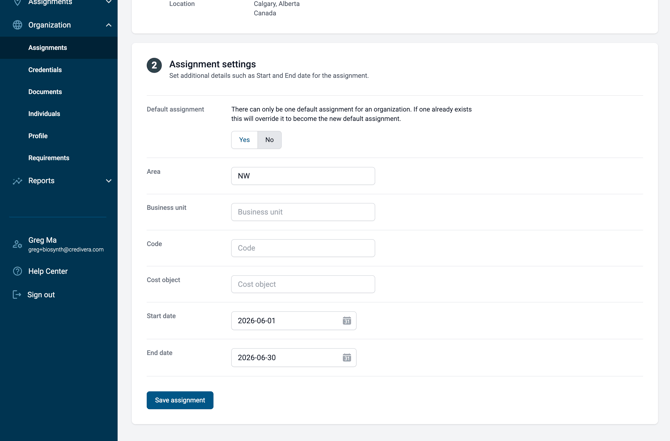Click the Greg Ma user icon
This screenshot has width=670, height=441.
click(17, 244)
